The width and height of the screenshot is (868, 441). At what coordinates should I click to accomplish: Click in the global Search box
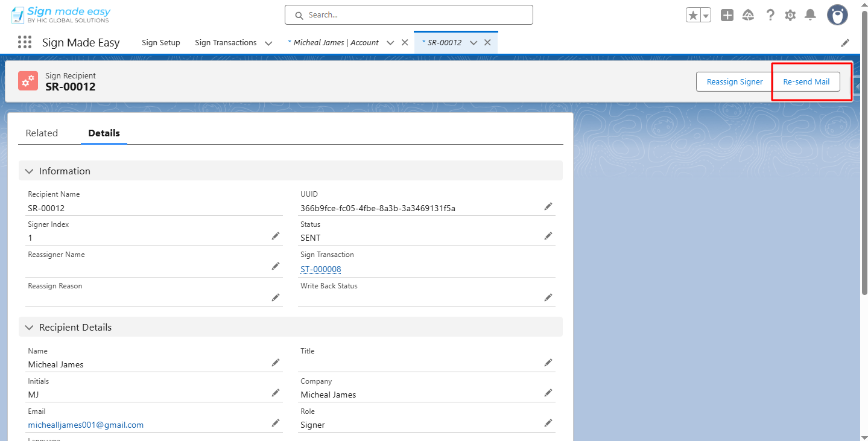[x=409, y=15]
